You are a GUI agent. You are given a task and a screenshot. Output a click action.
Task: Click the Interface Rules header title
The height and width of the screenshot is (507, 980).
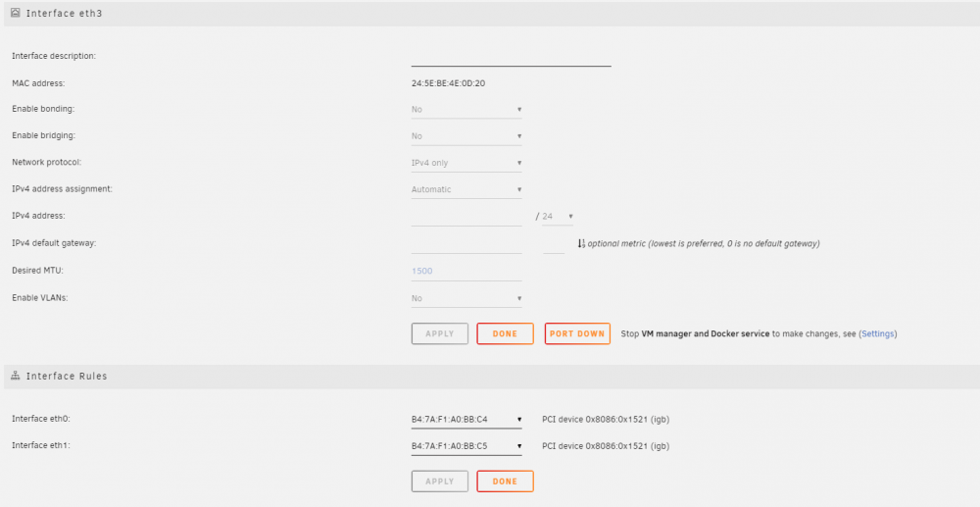pos(67,377)
